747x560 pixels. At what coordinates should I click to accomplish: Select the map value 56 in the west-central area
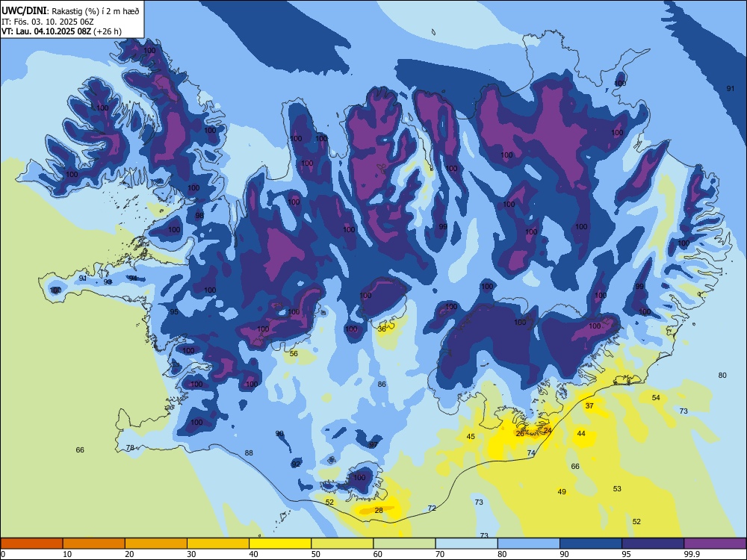(x=294, y=354)
